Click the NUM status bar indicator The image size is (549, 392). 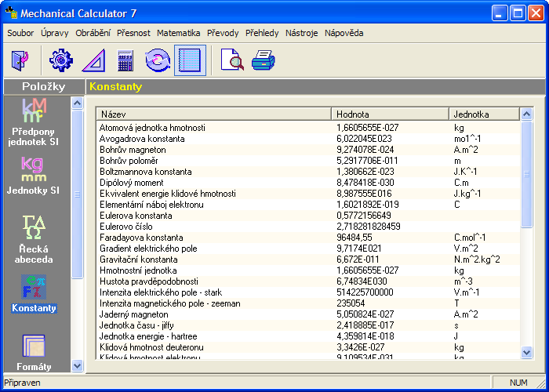click(518, 383)
